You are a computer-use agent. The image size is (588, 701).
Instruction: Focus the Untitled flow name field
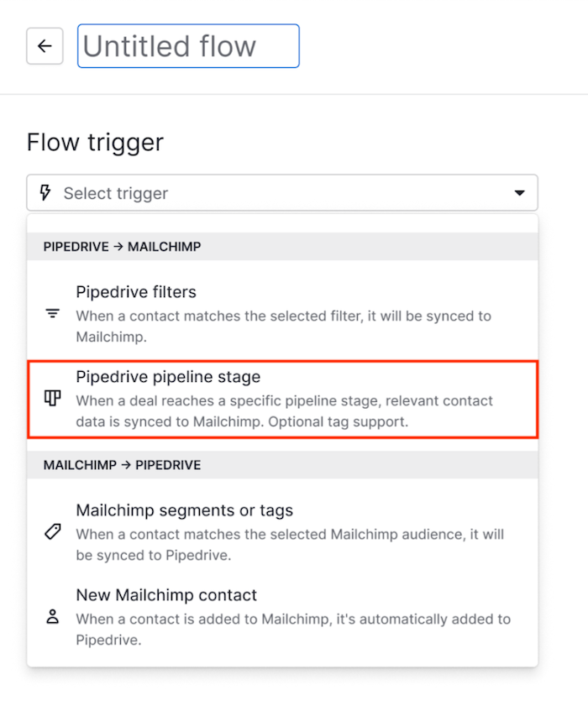[188, 46]
